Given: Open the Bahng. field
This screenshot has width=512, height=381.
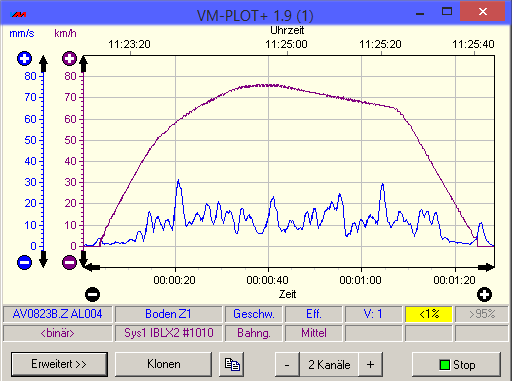Looking at the screenshot, I should 254,333.
